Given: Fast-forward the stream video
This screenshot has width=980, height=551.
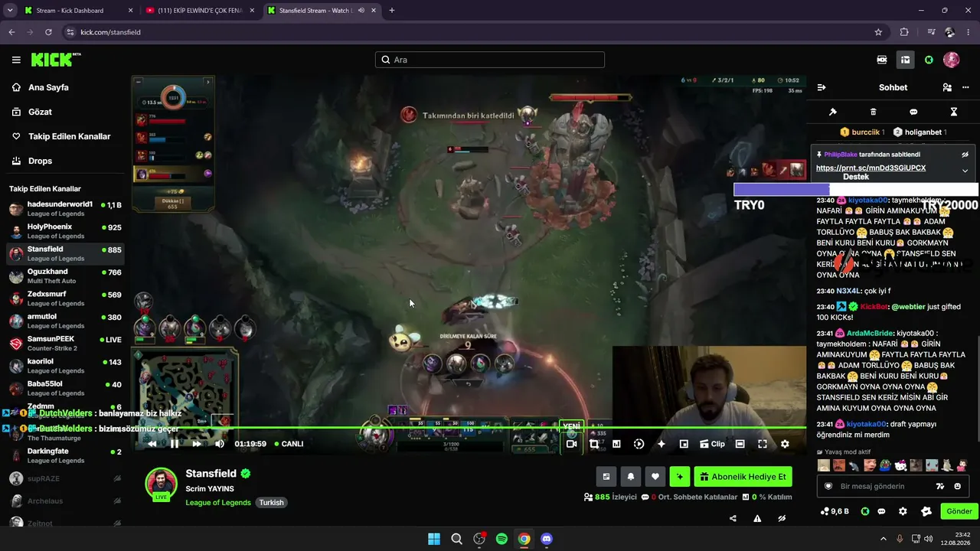Looking at the screenshot, I should (x=197, y=444).
